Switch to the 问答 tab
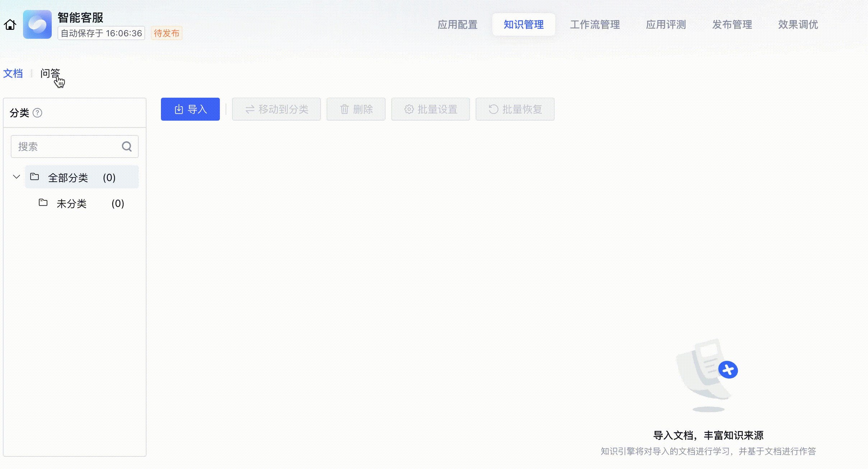868x469 pixels. [x=50, y=73]
